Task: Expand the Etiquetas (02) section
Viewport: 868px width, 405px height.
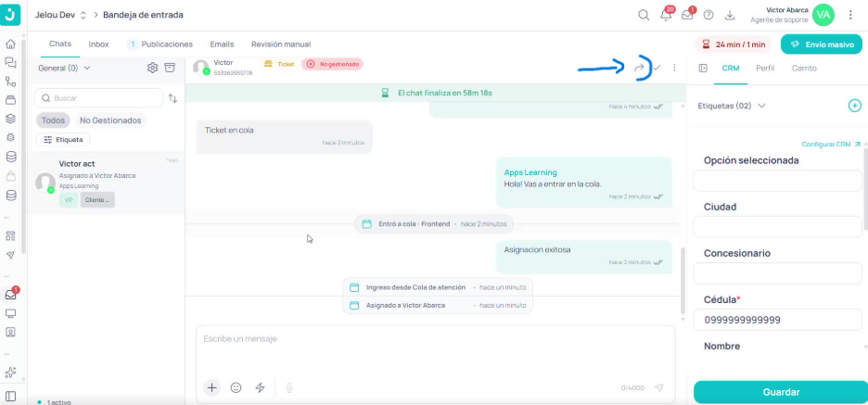Action: click(x=732, y=106)
